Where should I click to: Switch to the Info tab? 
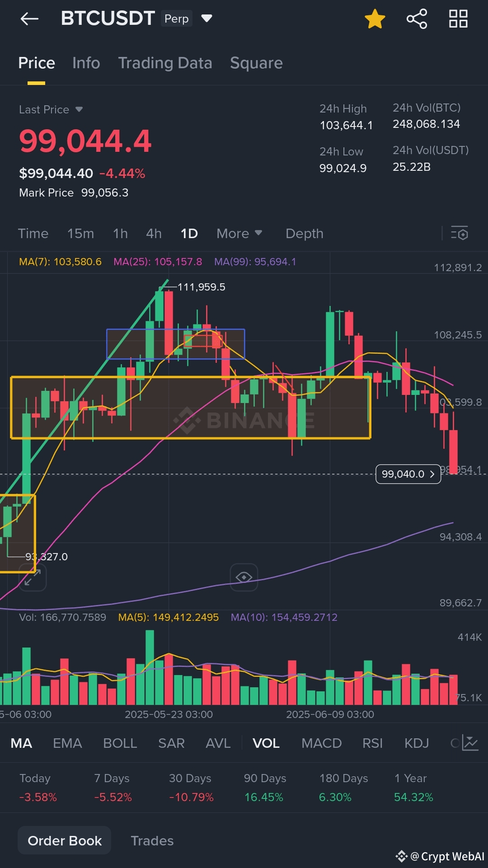[86, 63]
